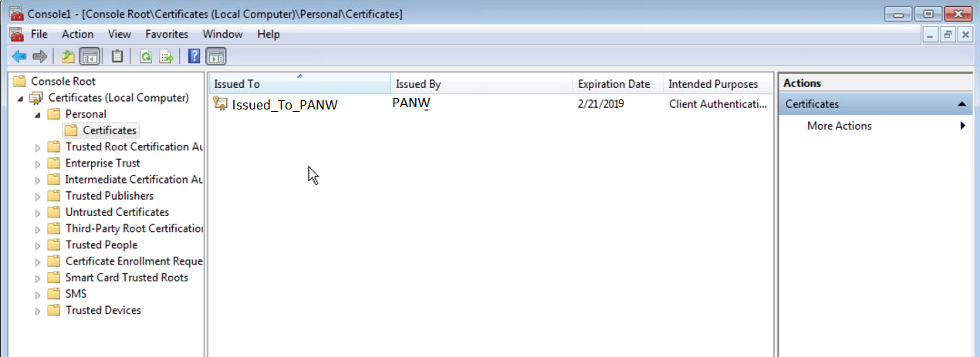Sort by Intended Purposes column header
980x357 pixels.
pyautogui.click(x=717, y=84)
